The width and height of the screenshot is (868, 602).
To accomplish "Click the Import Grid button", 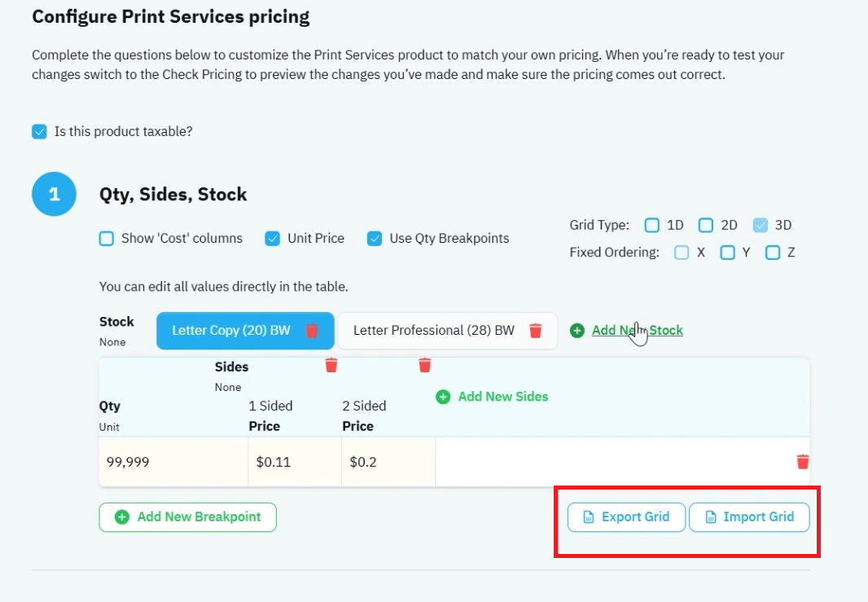I will pos(750,517).
